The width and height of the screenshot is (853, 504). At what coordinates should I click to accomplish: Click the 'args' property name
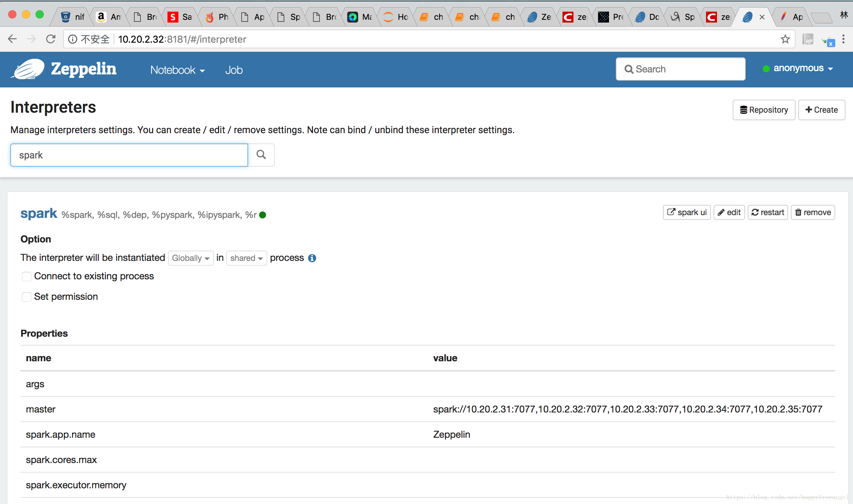pyautogui.click(x=35, y=384)
